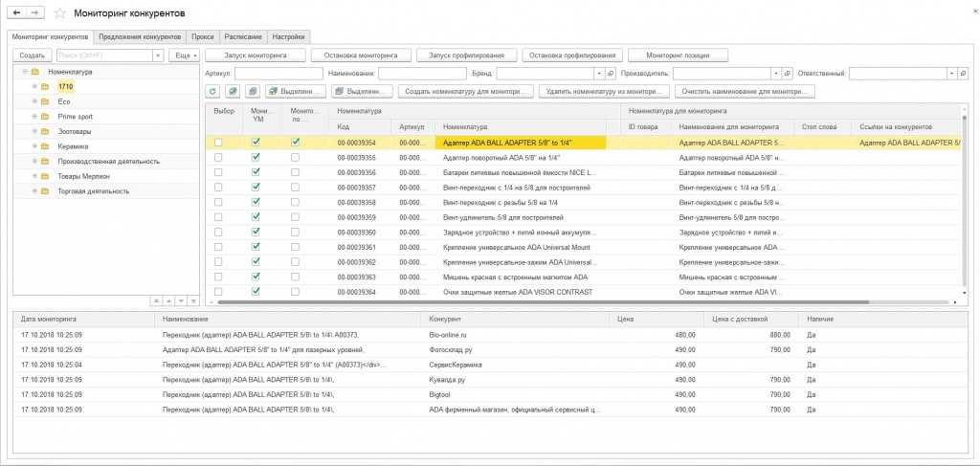The image size is (980, 466).
Task: Click the Остановка профилирования button
Action: (572, 55)
